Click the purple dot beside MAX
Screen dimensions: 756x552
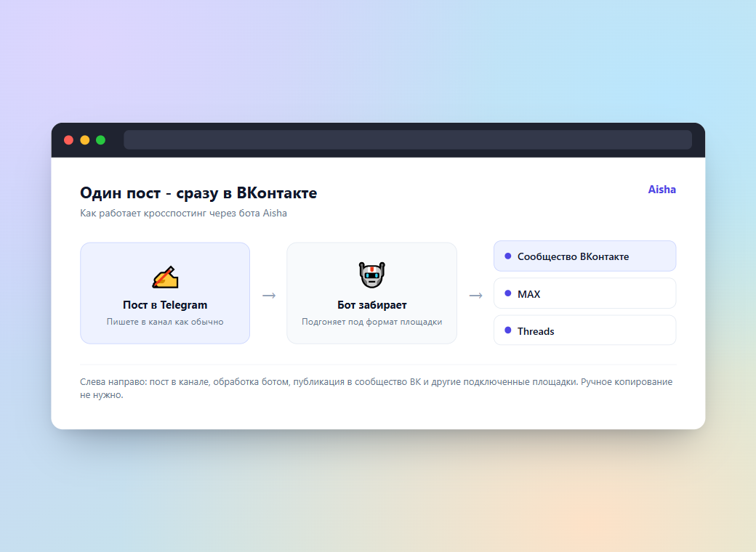click(x=507, y=293)
